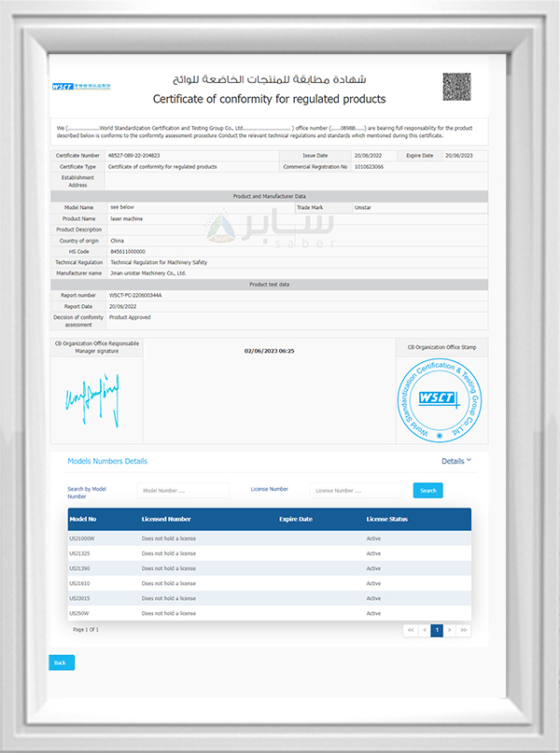Click the Expire Date column header

click(x=295, y=519)
